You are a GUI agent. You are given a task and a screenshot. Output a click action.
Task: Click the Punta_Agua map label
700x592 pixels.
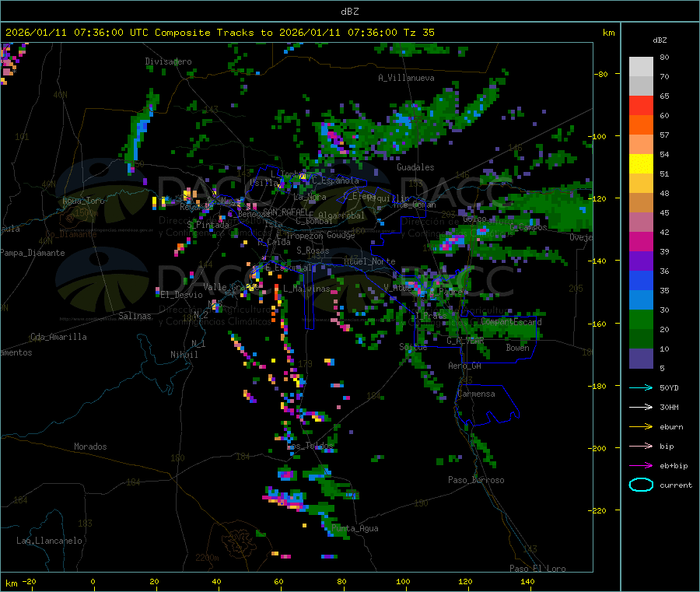tap(355, 528)
